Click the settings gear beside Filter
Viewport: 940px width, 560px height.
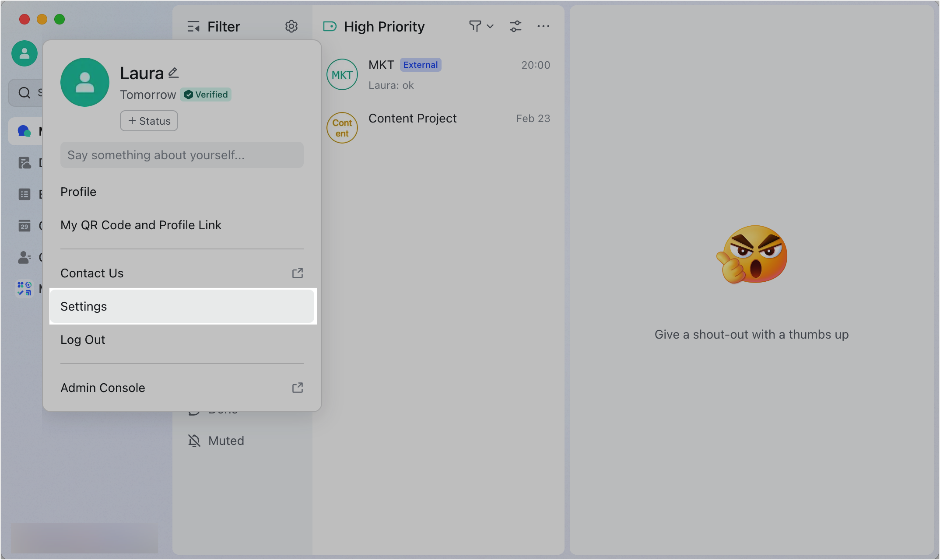291,26
